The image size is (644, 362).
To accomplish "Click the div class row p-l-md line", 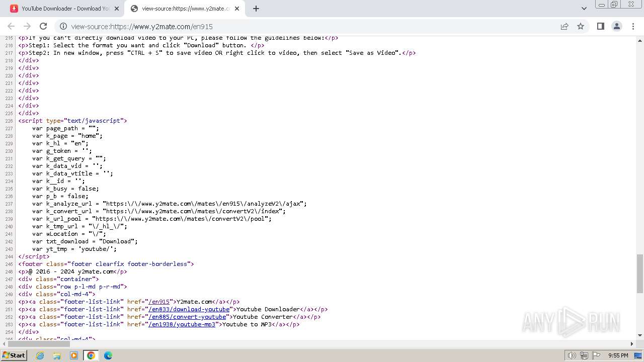I will (73, 287).
